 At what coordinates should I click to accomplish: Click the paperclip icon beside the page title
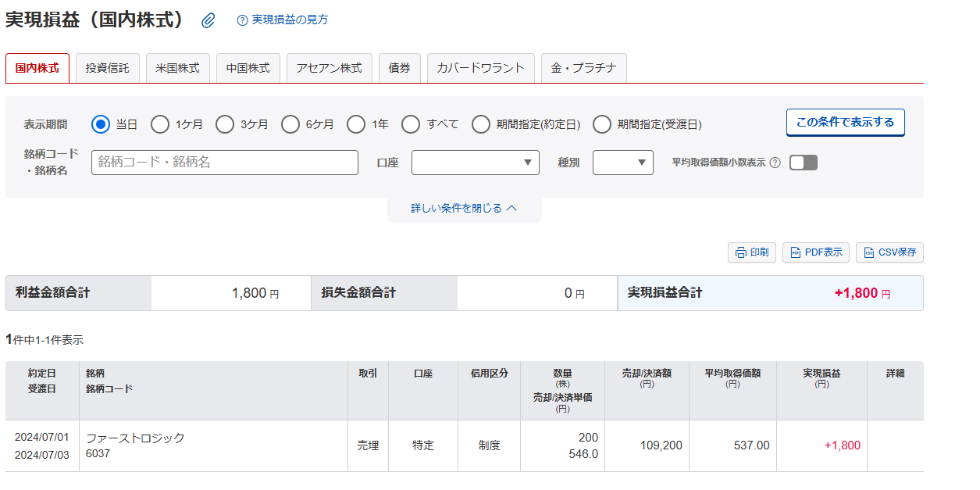click(206, 21)
